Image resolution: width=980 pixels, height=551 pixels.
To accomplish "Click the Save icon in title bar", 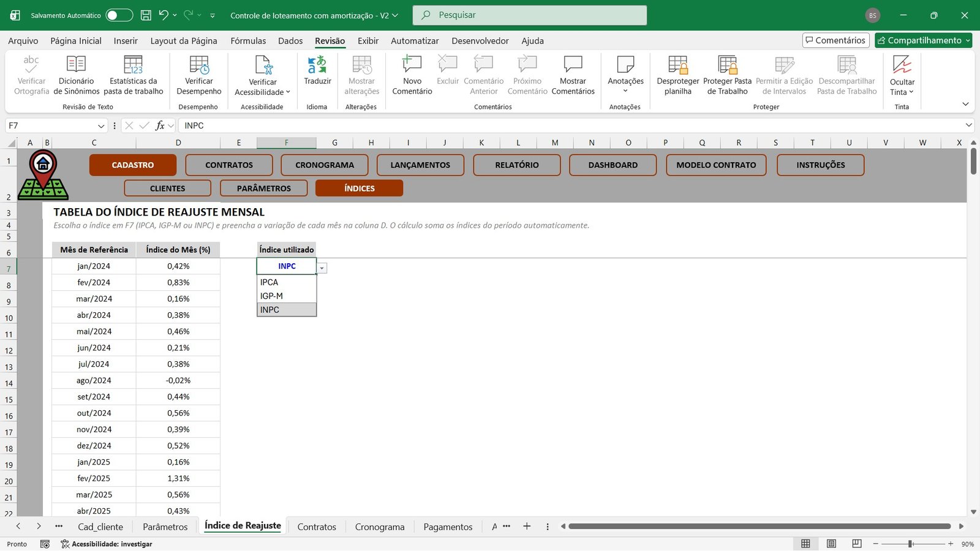I will (x=146, y=15).
